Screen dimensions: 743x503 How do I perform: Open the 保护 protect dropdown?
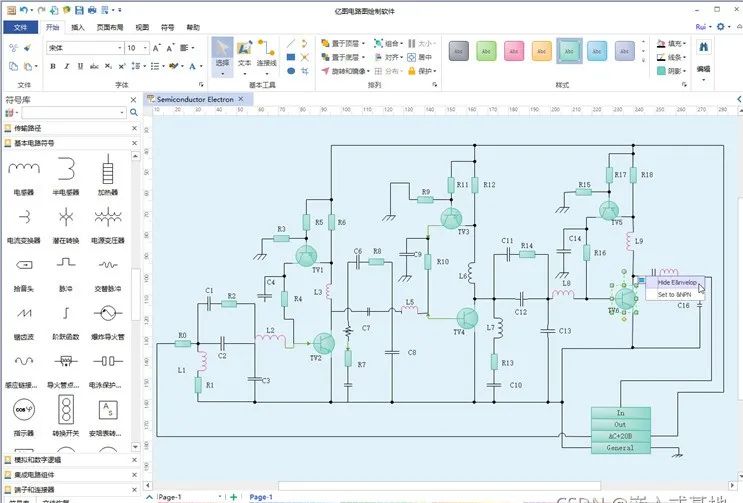422,71
